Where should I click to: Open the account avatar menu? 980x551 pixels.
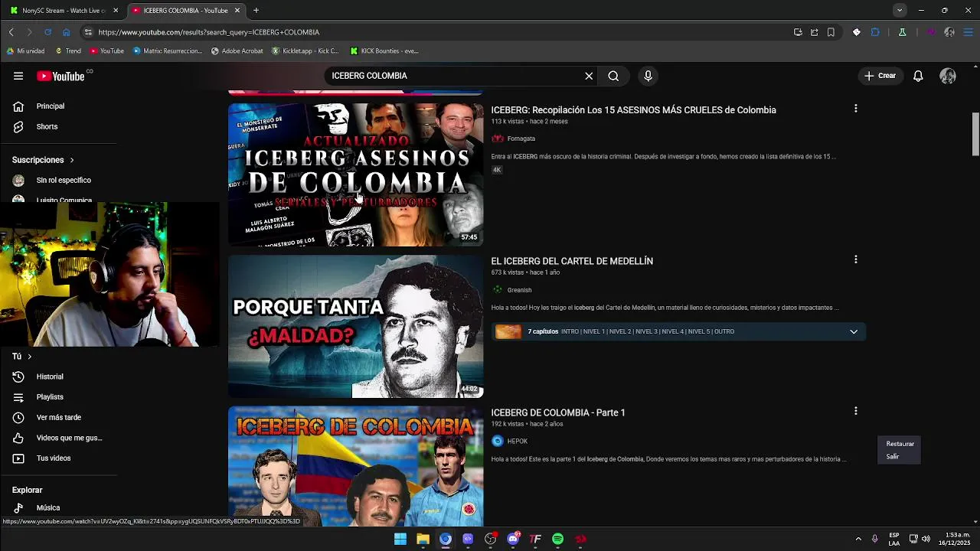coord(948,76)
